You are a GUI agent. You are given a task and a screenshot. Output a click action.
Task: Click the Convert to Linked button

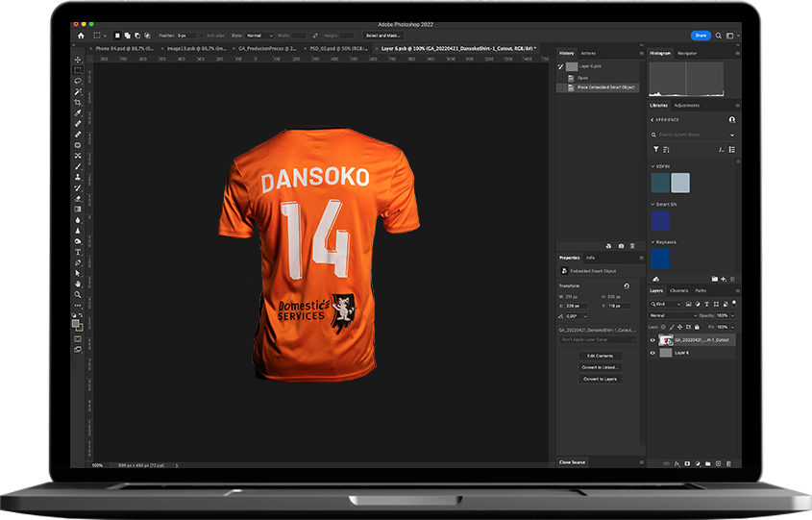(x=600, y=367)
